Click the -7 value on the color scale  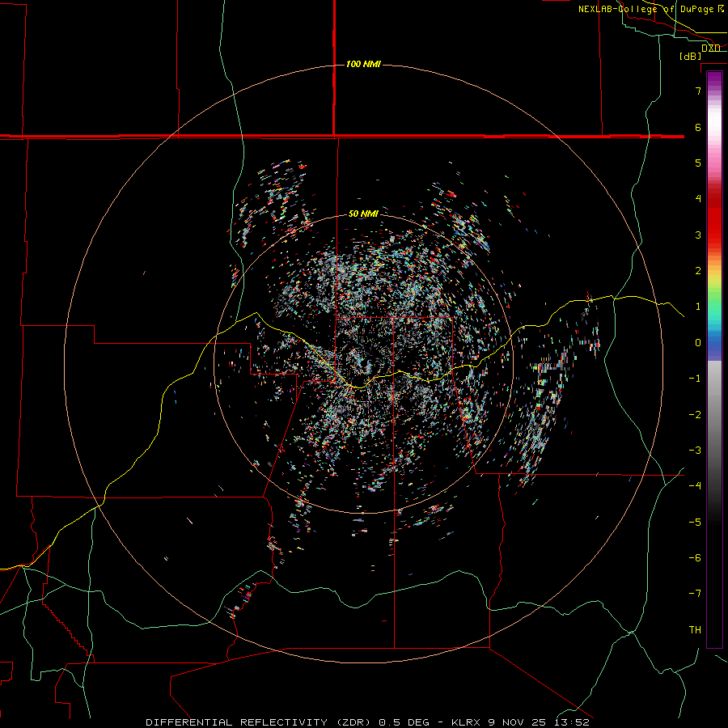tap(695, 594)
